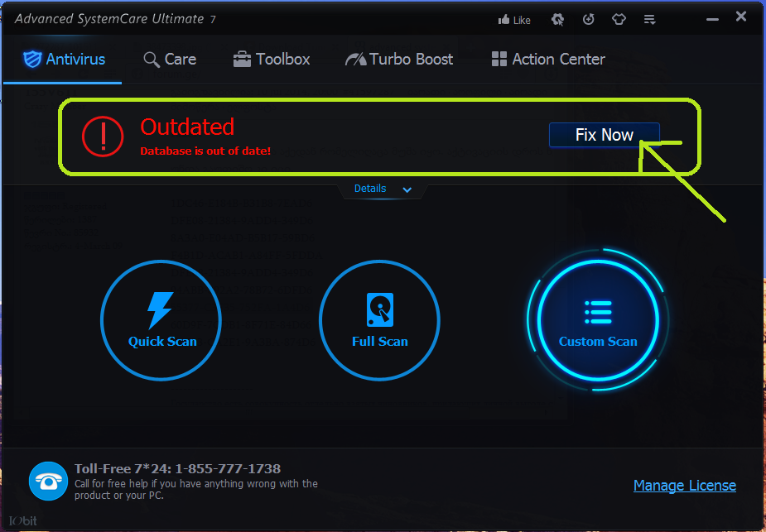
Task: Click the Like thumbs-up button
Action: pyautogui.click(x=514, y=20)
